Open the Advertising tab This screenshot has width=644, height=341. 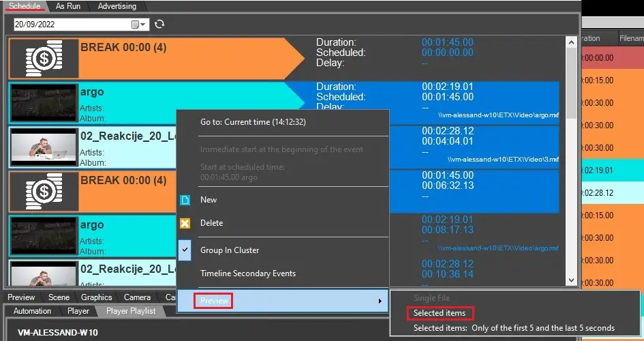point(117,6)
